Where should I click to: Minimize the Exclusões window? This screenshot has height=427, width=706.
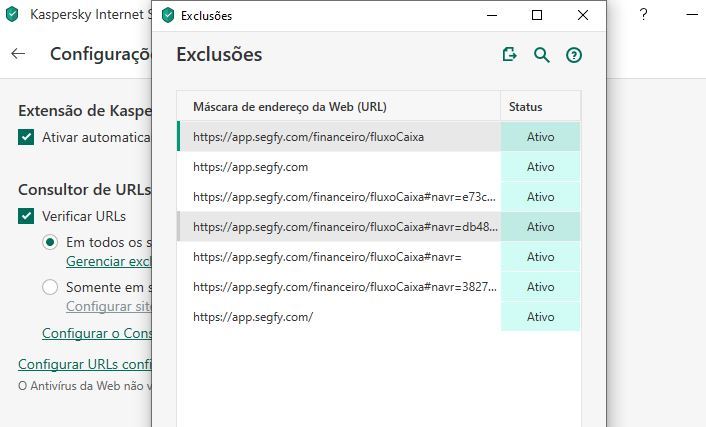click(x=492, y=15)
